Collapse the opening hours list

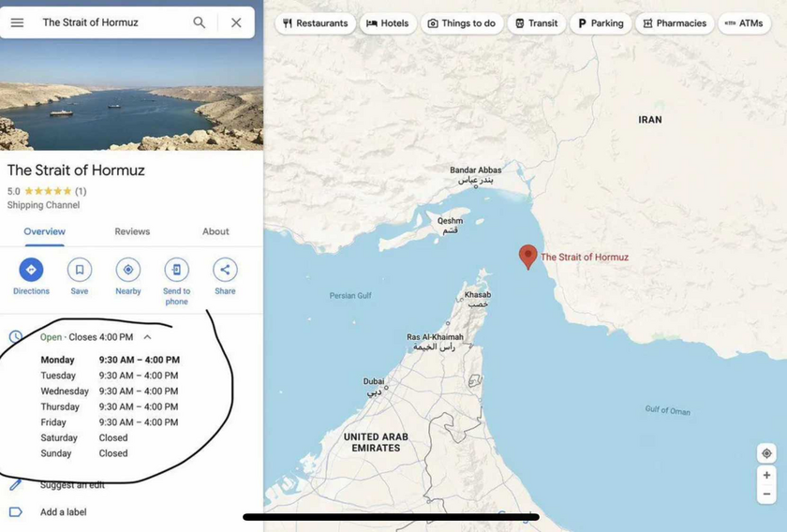(147, 337)
